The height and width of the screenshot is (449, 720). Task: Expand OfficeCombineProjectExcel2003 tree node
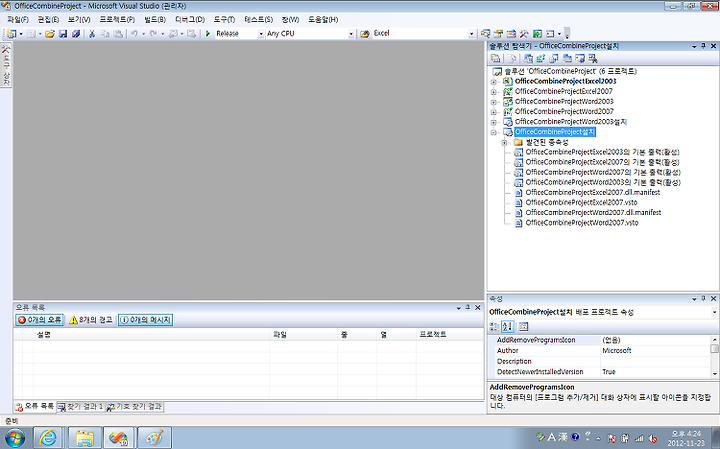click(x=494, y=82)
